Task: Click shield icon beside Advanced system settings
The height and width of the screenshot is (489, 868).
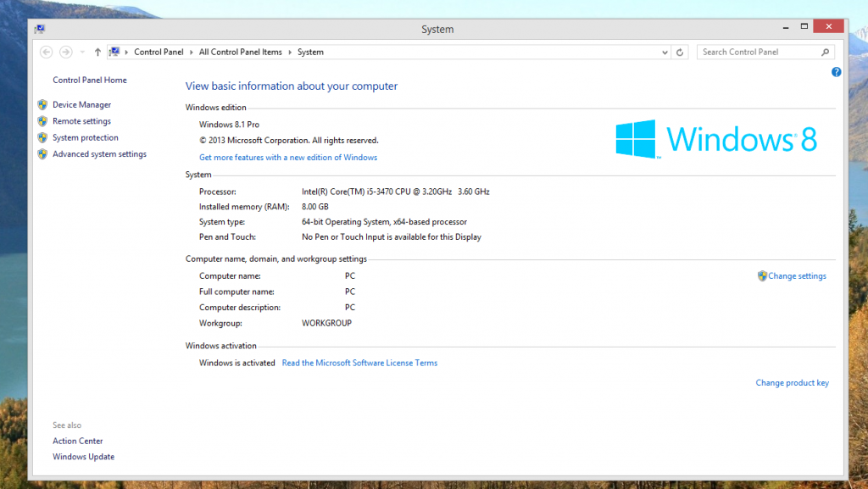Action: click(42, 154)
